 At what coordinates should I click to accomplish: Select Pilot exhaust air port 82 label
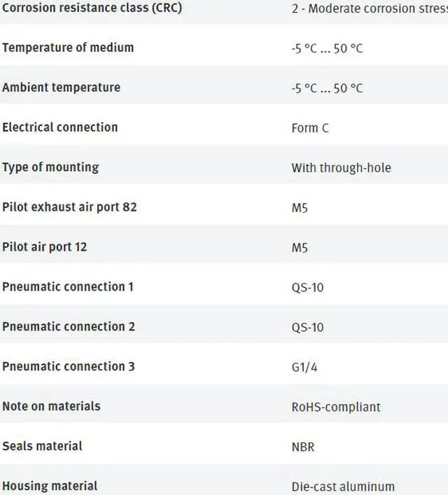69,207
